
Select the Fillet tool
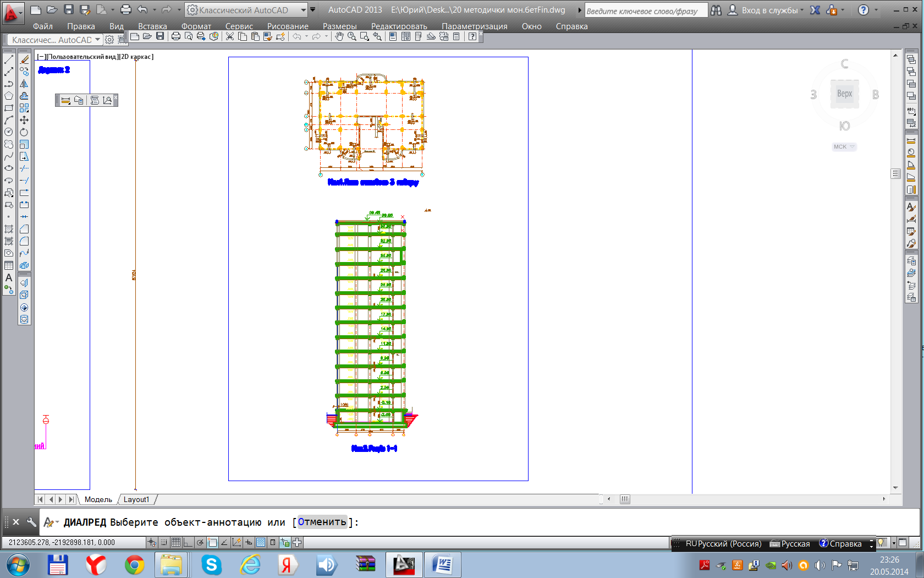pos(24,241)
